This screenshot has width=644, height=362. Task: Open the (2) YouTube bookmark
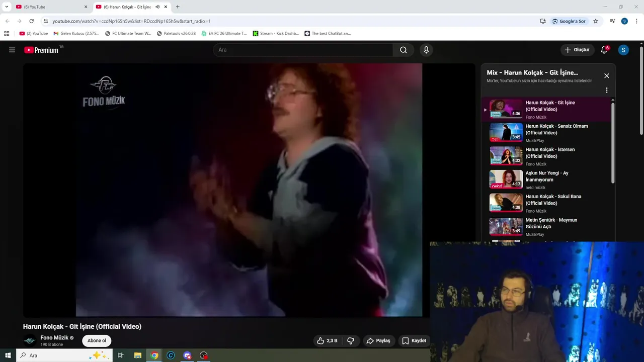coord(34,34)
